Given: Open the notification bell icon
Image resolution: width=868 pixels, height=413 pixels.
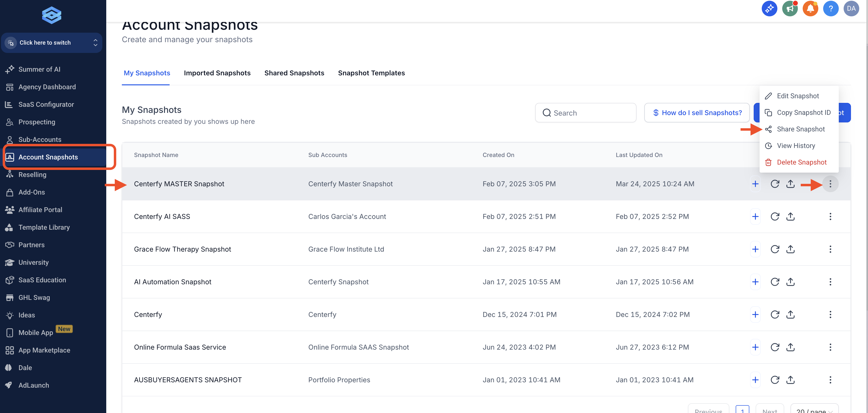Looking at the screenshot, I should [x=810, y=9].
